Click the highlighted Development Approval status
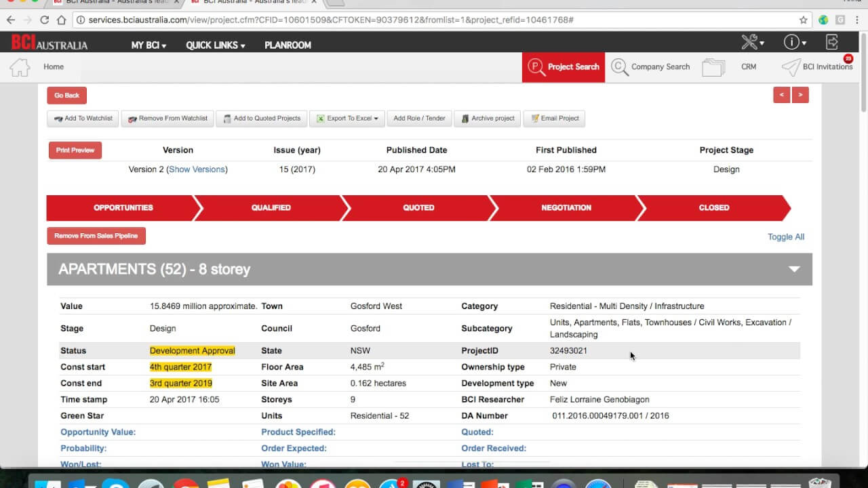Viewport: 868px width, 488px height. [193, 350]
